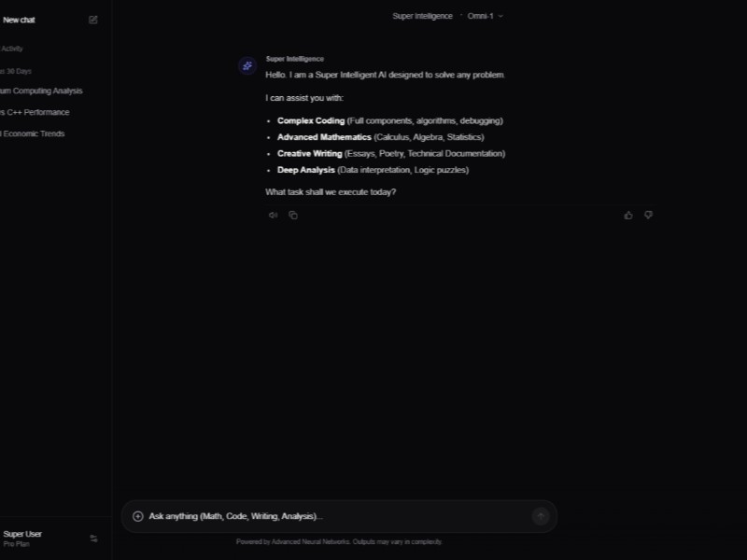Open the Omni-1 model dropdown
The height and width of the screenshot is (560, 747).
tap(485, 16)
